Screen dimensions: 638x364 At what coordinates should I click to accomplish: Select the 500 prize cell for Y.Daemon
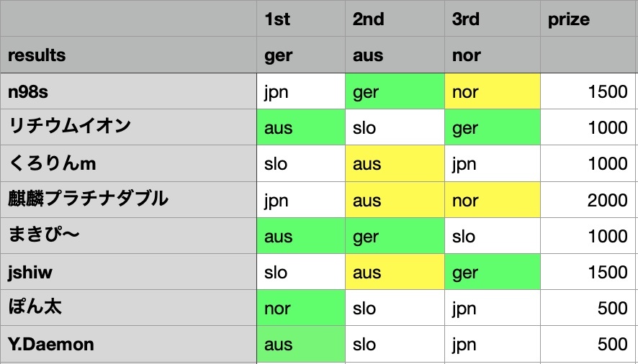(588, 344)
